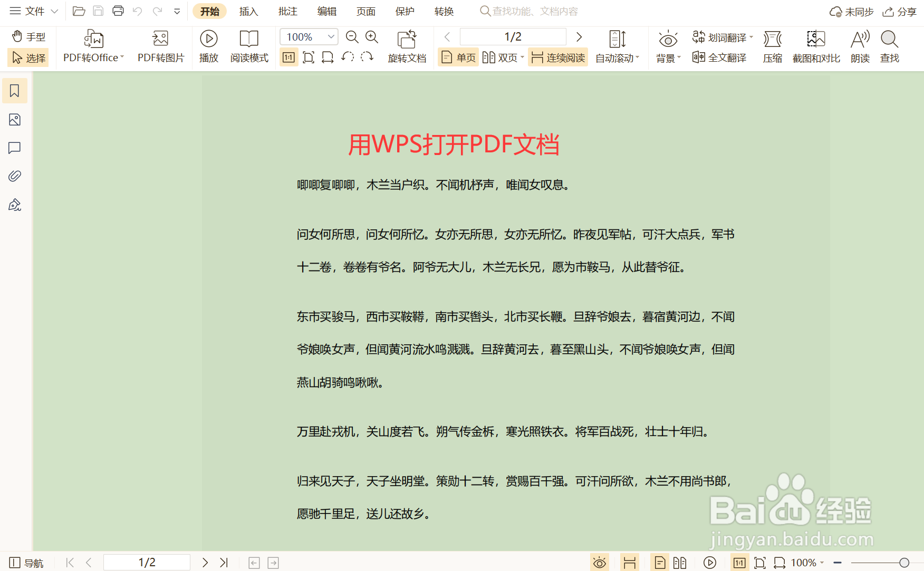Open 双页 double page options
This screenshot has height=571, width=924.
click(503, 57)
